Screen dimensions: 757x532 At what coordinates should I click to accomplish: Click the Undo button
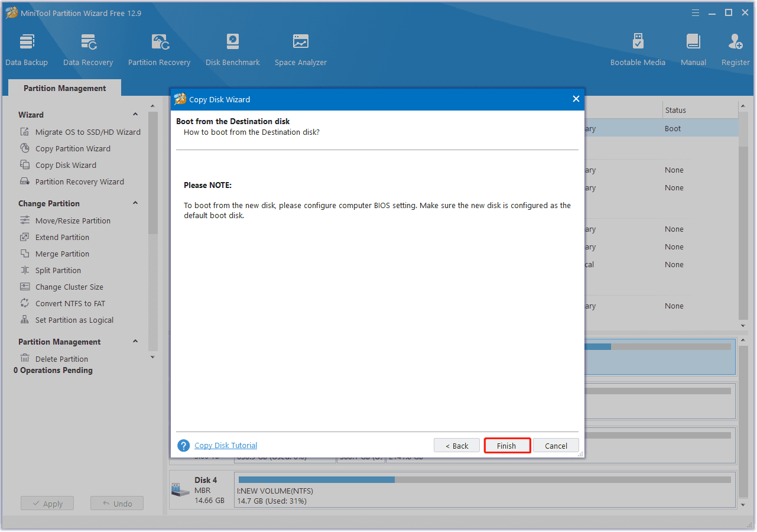tap(117, 504)
